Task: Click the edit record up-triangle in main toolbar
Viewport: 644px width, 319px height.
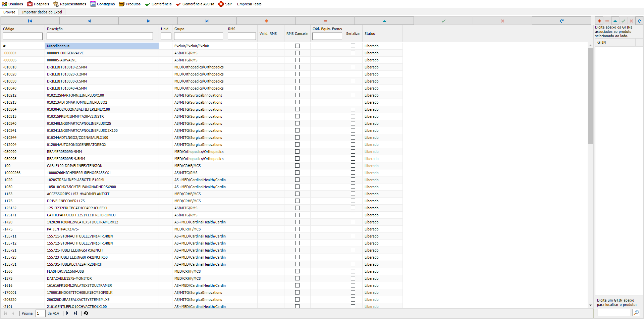Action: click(x=384, y=21)
